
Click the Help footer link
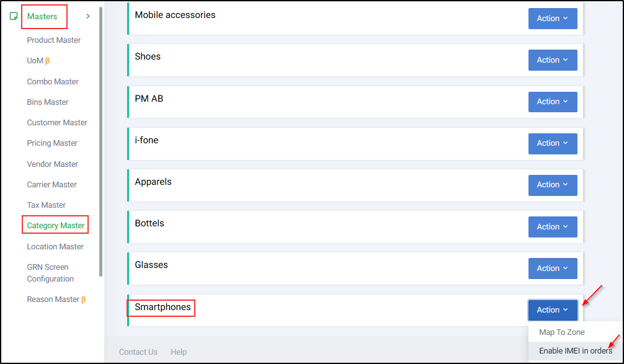[179, 352]
